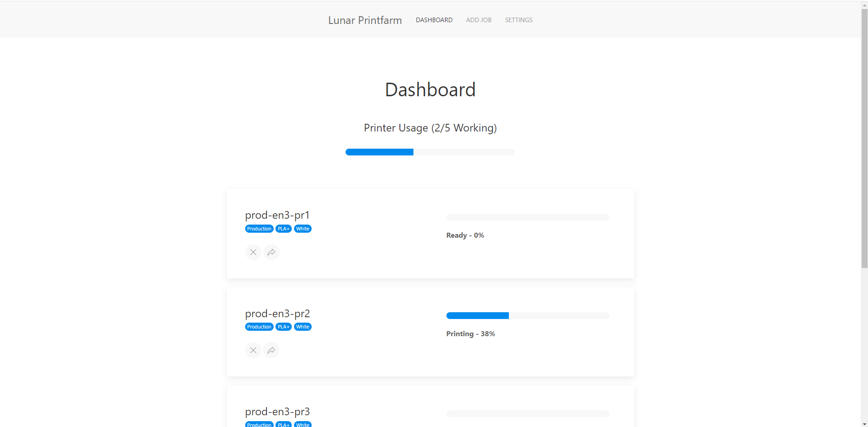
Task: Click the "Printing - 38%" status text
Action: [x=470, y=334]
